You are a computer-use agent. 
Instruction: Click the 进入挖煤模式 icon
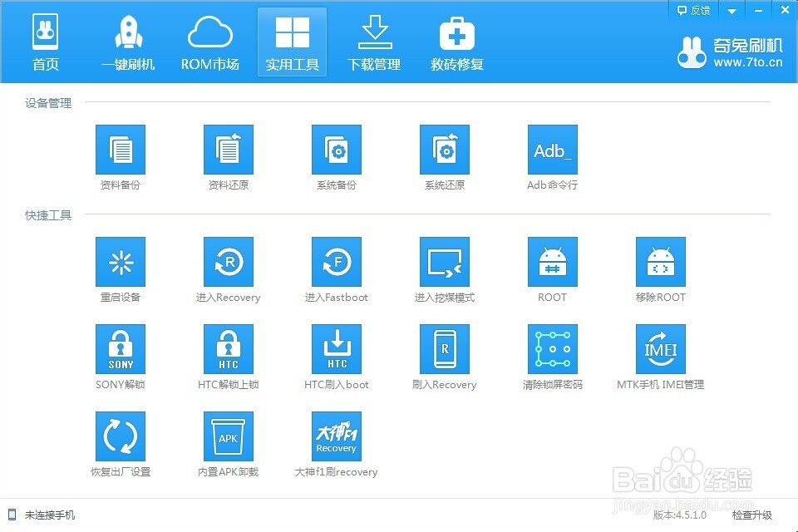(444, 262)
